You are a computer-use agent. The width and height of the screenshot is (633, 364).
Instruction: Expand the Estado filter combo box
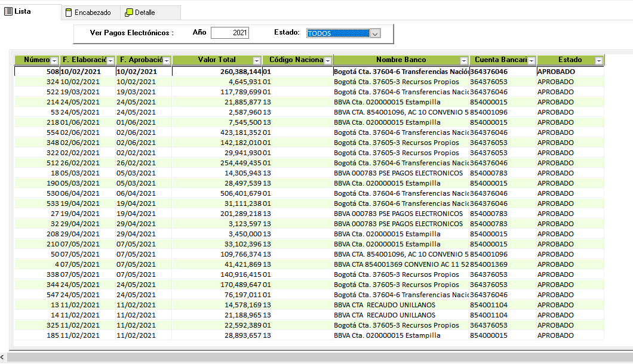[375, 33]
